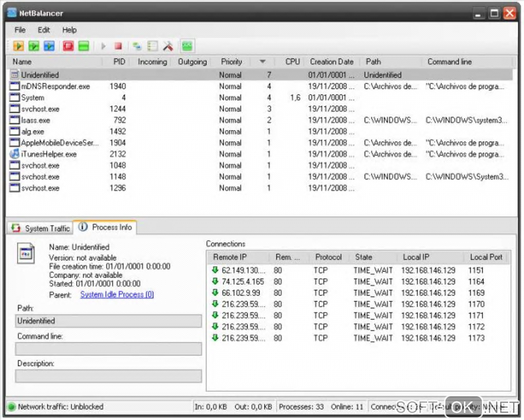Image resolution: width=524 pixels, height=420 pixels.
Task: Click the empty Description field
Action: pyautogui.click(x=108, y=376)
